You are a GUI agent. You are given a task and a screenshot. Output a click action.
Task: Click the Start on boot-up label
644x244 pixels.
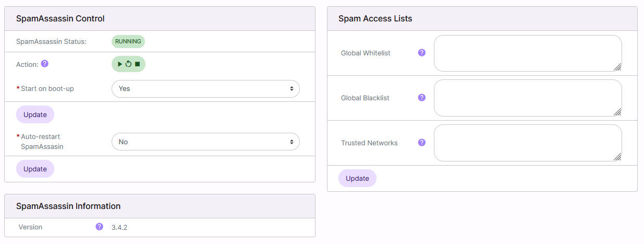point(47,88)
